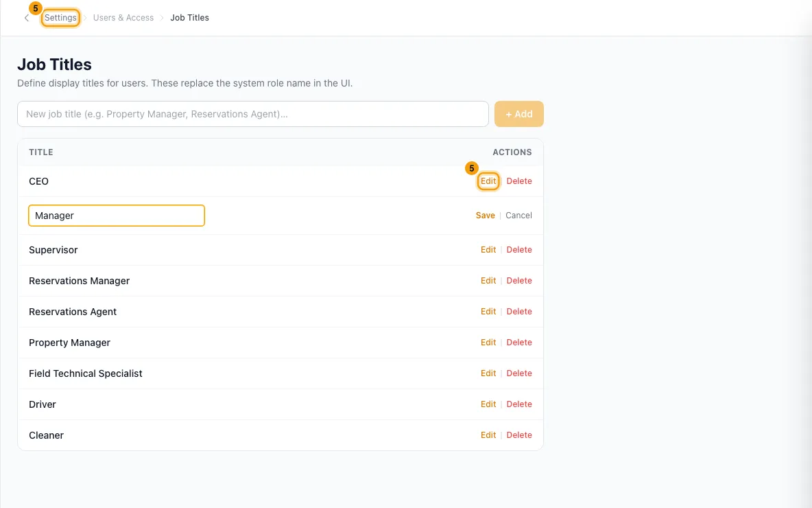Delete the Reservations Manager title

click(519, 281)
